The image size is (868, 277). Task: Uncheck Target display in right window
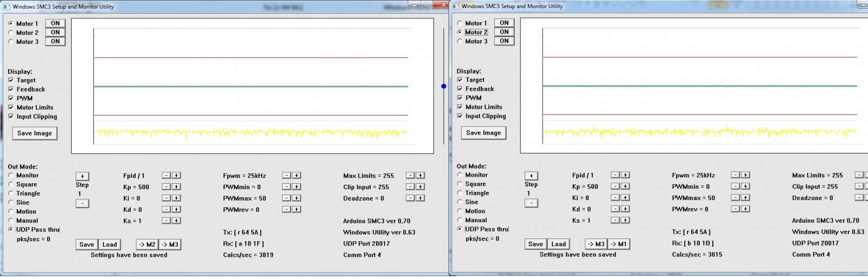460,80
